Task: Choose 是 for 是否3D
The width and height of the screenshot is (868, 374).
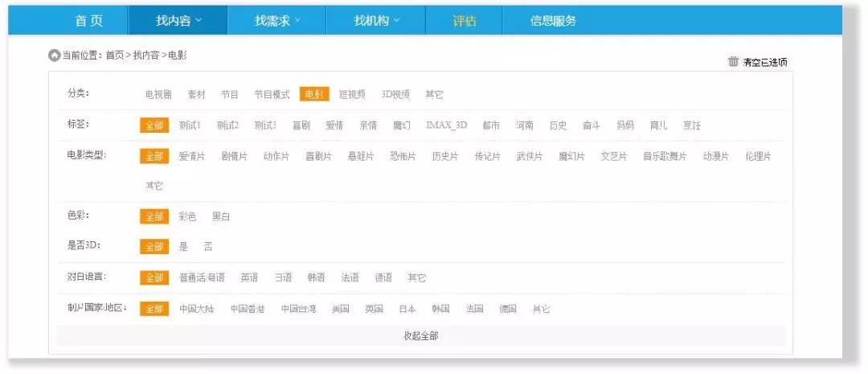Action: click(x=183, y=247)
